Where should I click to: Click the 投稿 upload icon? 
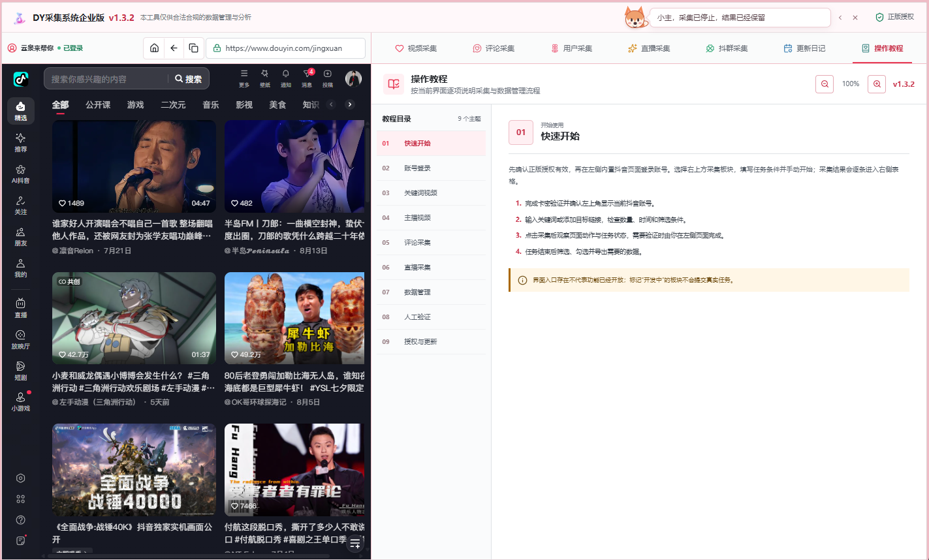(x=328, y=78)
